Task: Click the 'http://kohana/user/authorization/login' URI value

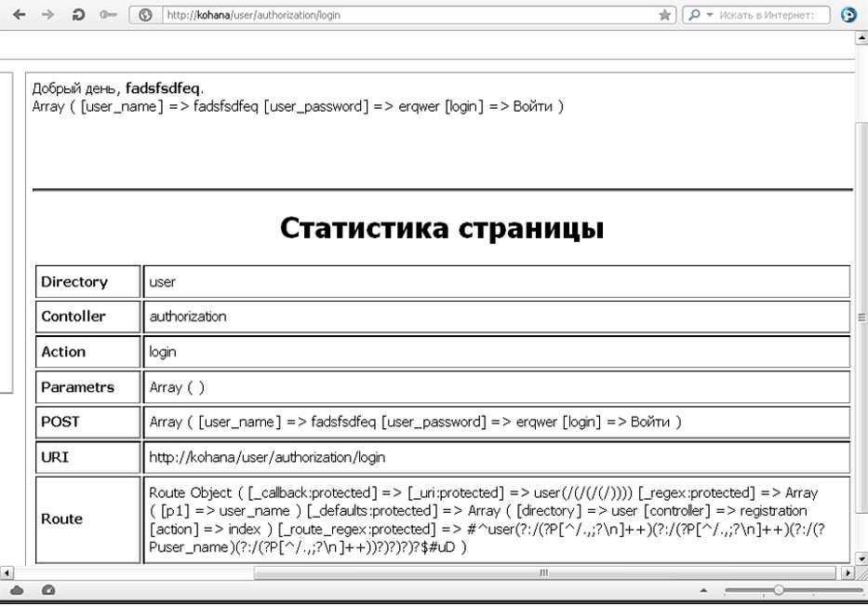Action: (267, 458)
